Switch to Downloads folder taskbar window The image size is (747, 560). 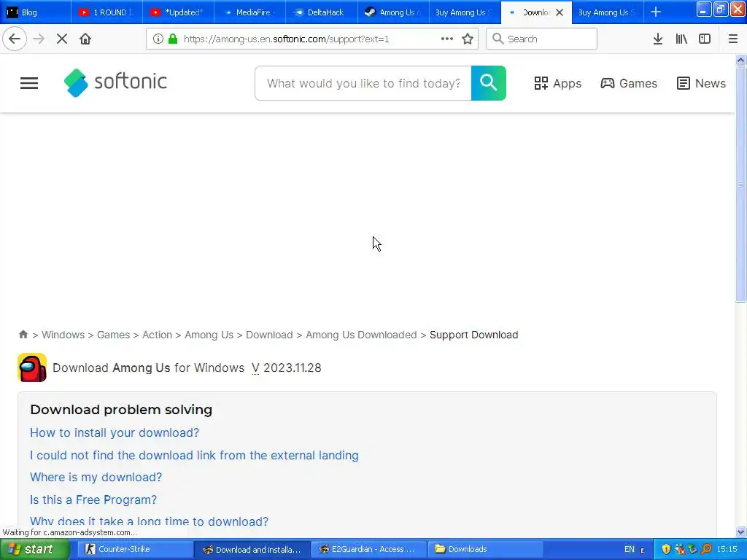485,549
